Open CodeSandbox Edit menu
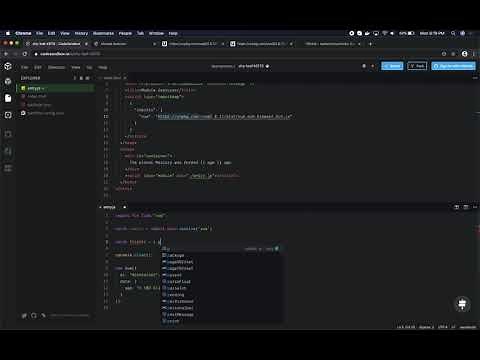The height and width of the screenshot is (360, 480). [x=38, y=67]
